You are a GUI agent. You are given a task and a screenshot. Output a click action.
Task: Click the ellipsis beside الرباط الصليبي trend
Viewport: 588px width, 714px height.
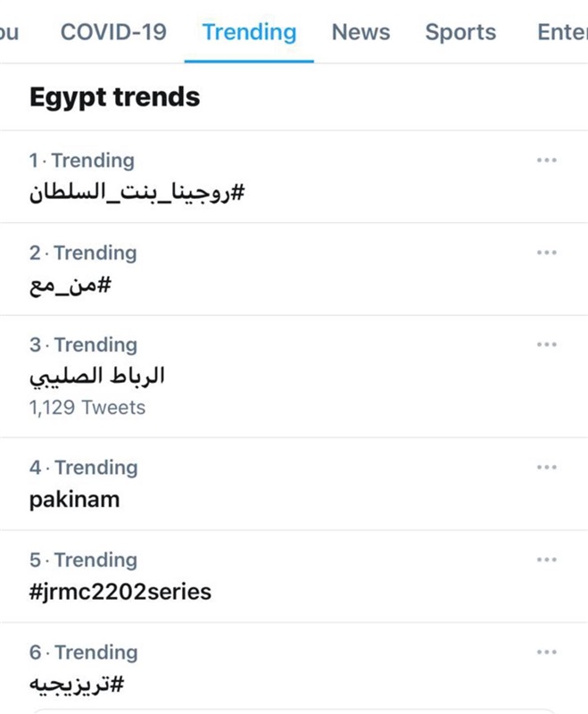coord(546,345)
